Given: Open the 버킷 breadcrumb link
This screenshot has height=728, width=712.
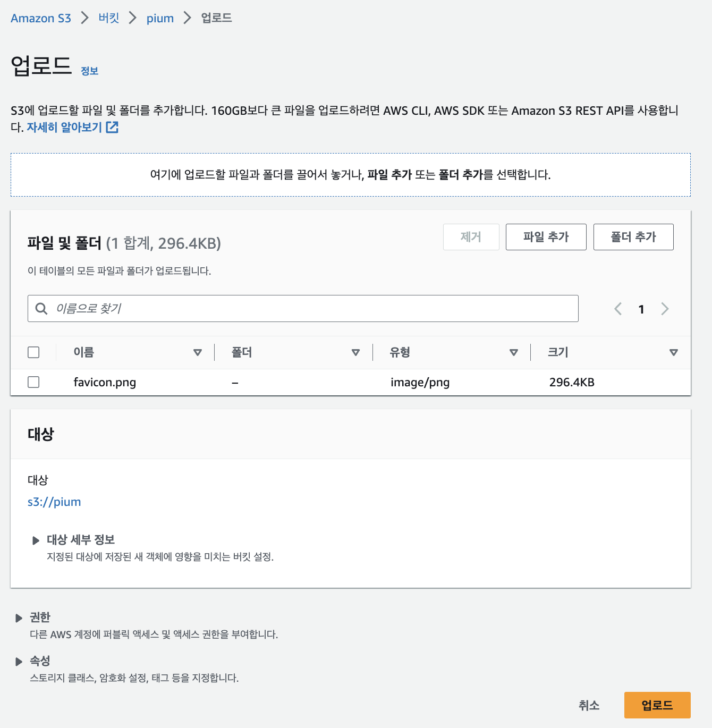Looking at the screenshot, I should tap(109, 18).
